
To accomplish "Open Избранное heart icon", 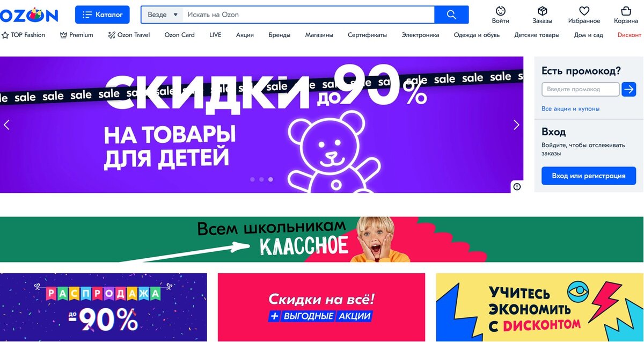I will point(584,11).
